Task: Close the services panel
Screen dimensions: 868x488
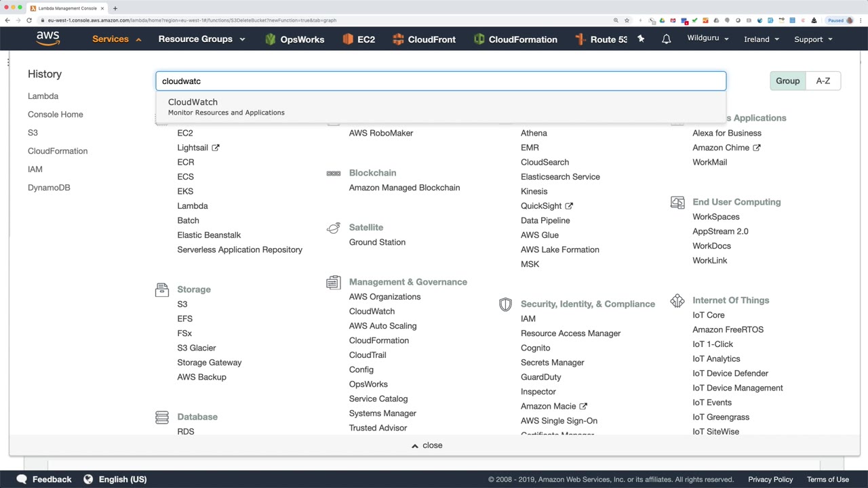Action: [x=427, y=445]
